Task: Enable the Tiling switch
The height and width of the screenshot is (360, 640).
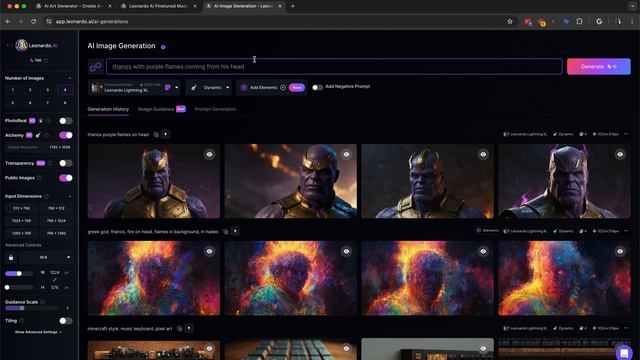Action: (x=66, y=321)
